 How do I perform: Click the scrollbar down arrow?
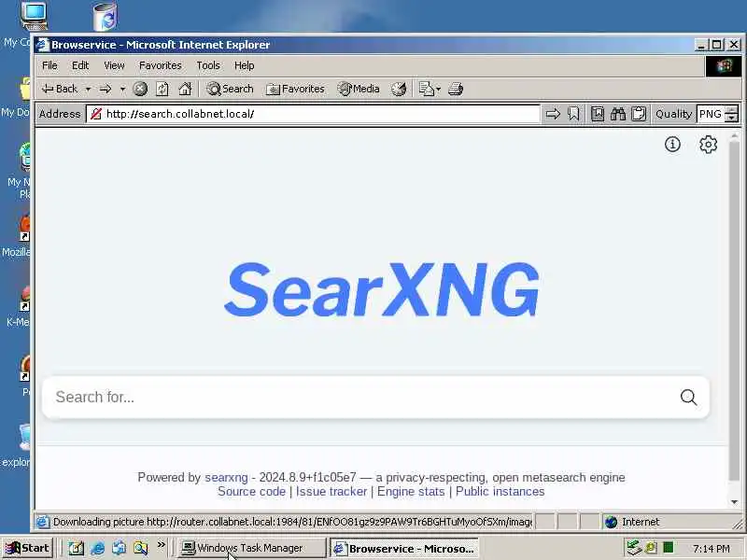[734, 502]
